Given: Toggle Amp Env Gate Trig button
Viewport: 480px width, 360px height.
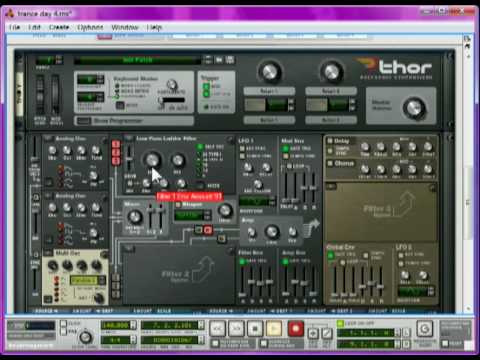Looking at the screenshot, I should tap(286, 261).
